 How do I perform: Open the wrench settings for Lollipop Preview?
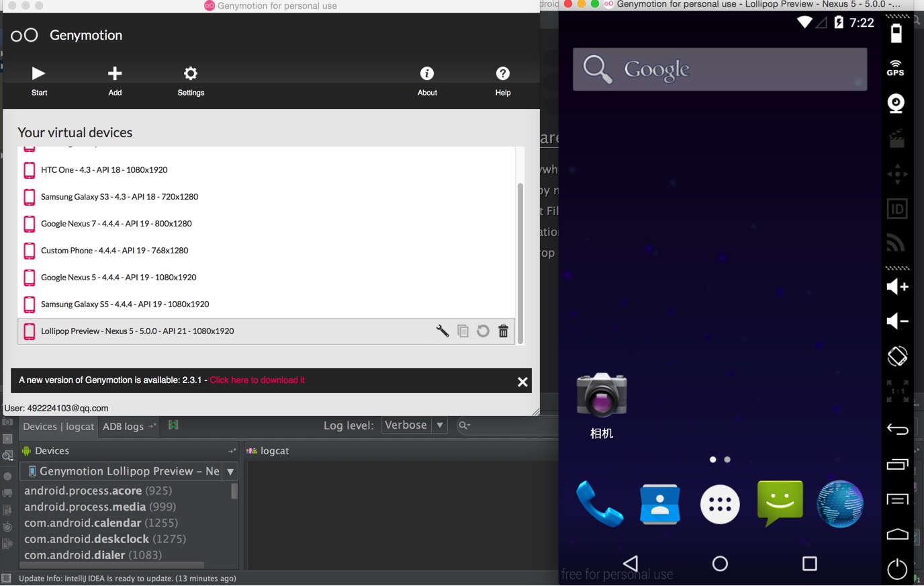click(443, 331)
